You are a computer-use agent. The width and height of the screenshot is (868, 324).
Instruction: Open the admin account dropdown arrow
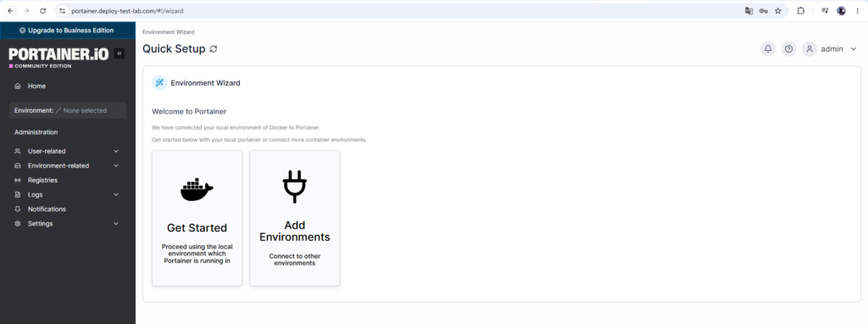[x=853, y=49]
